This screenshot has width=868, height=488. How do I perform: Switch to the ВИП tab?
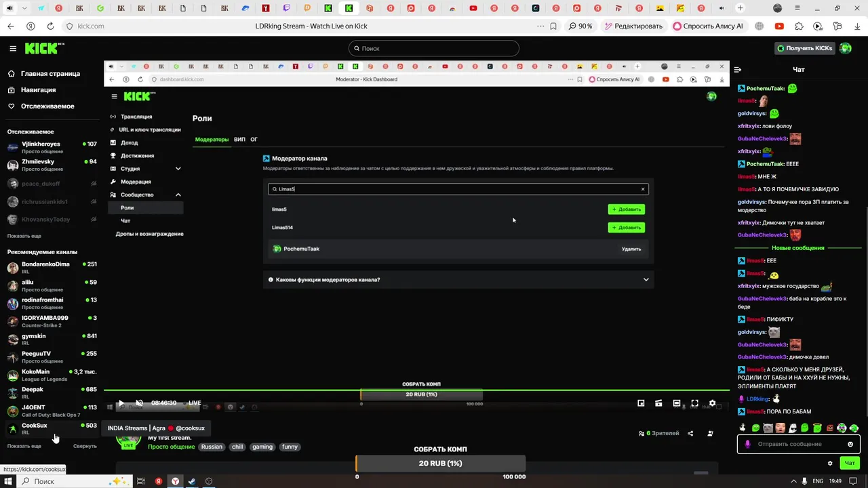[x=239, y=139]
